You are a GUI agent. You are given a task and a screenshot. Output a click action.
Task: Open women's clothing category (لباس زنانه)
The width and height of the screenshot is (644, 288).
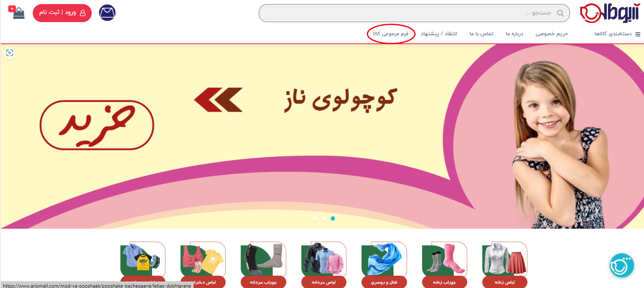coord(504,264)
